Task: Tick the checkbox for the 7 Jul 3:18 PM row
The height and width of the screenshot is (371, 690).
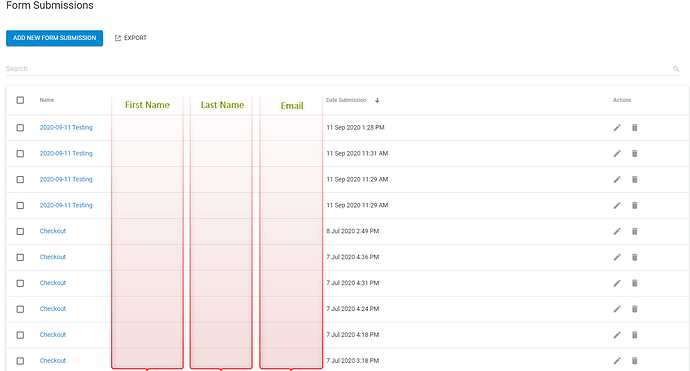Action: click(20, 361)
